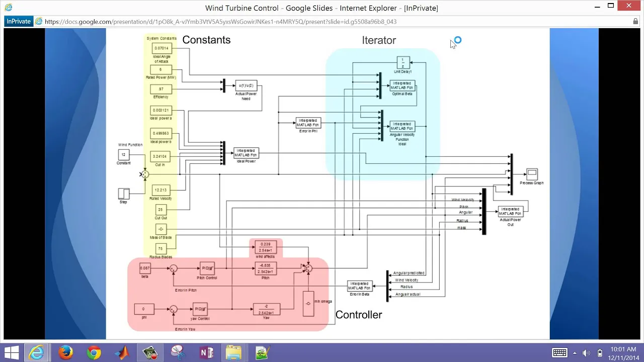Click the InPrivate badge
The image size is (644, 362).
(x=19, y=22)
